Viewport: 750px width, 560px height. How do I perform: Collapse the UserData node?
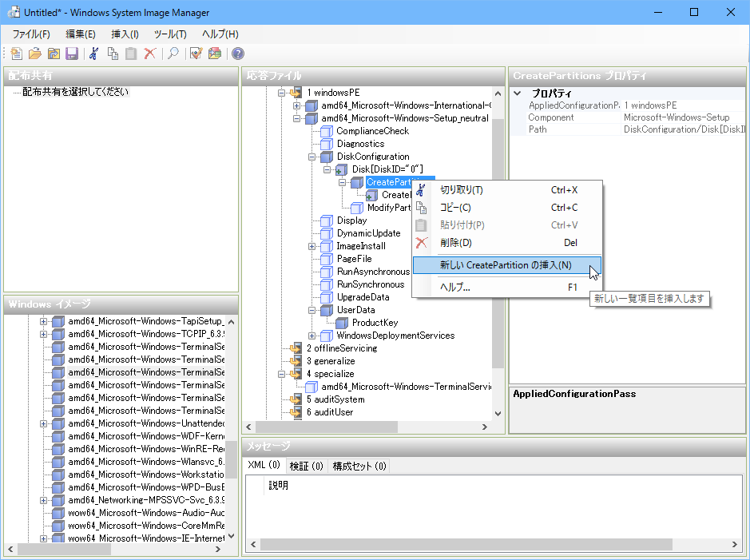click(x=312, y=311)
